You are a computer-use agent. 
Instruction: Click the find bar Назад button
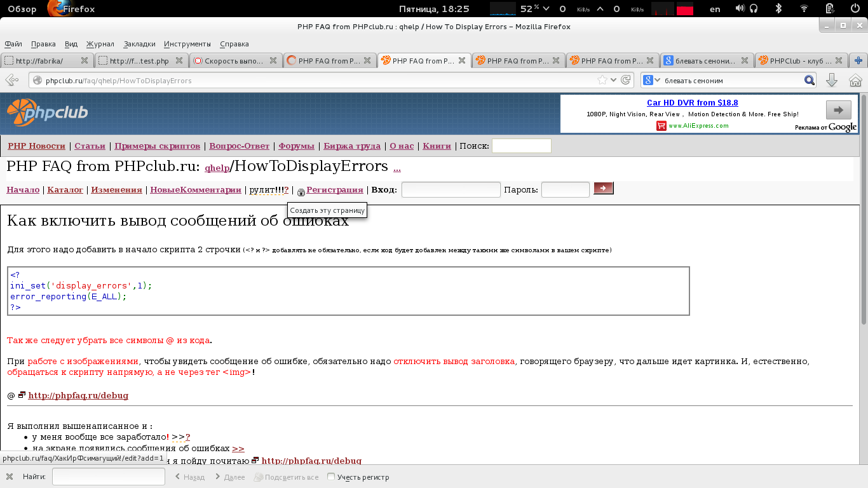coord(190,477)
